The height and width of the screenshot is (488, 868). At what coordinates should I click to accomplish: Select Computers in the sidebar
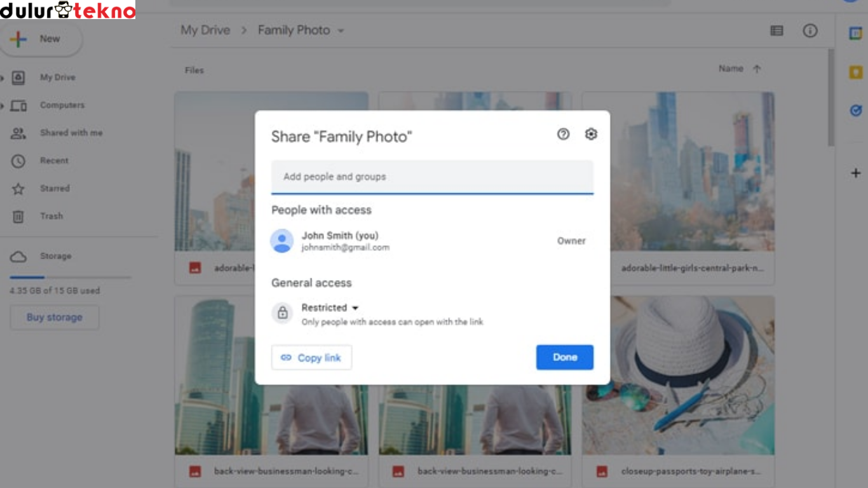(x=62, y=105)
